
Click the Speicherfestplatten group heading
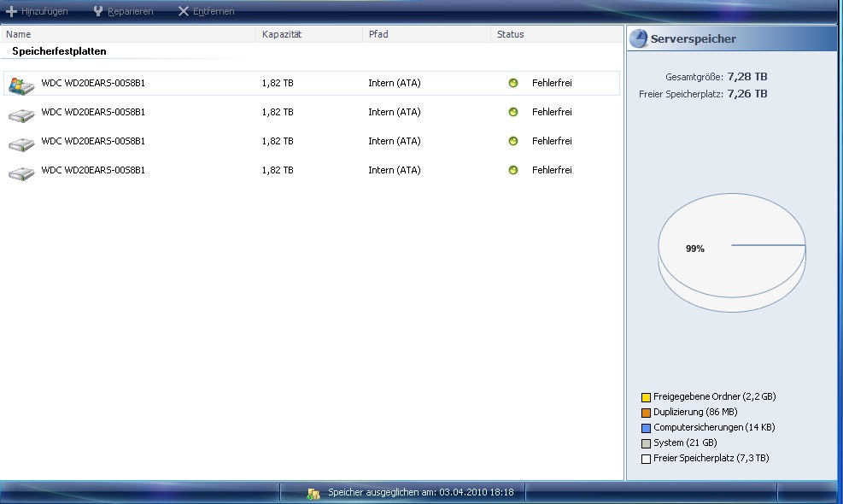point(59,51)
